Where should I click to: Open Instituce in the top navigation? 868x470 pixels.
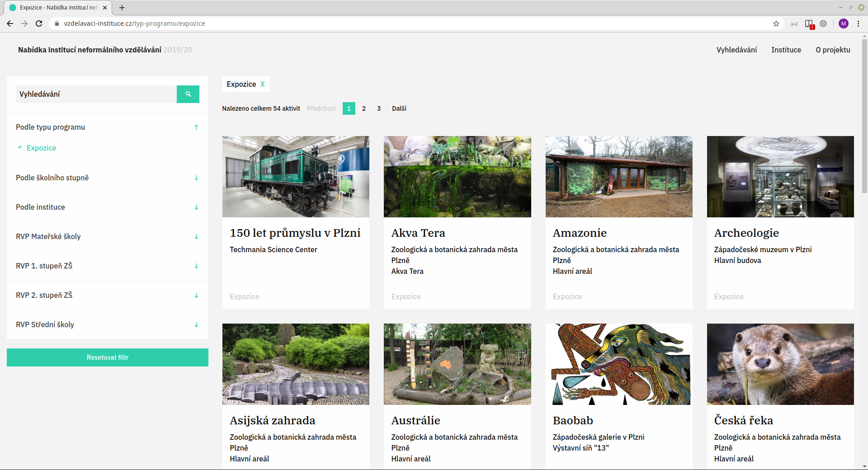pos(786,50)
